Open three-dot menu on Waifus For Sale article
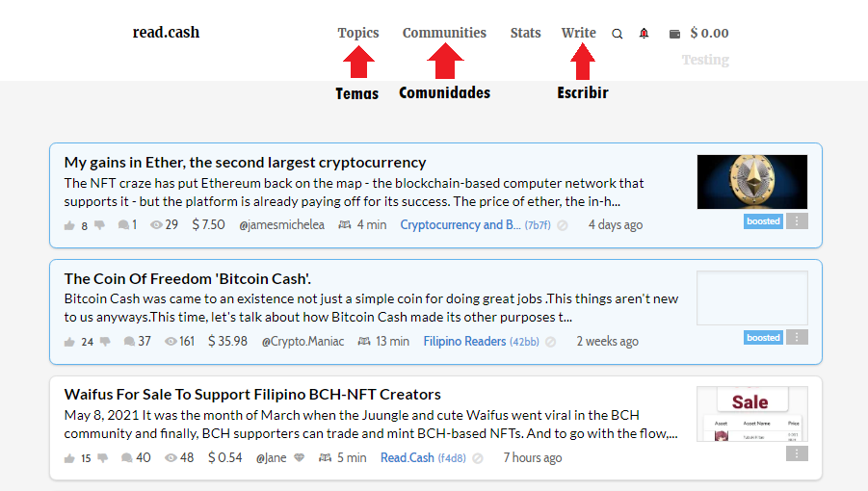The height and width of the screenshot is (491, 868). 797,454
